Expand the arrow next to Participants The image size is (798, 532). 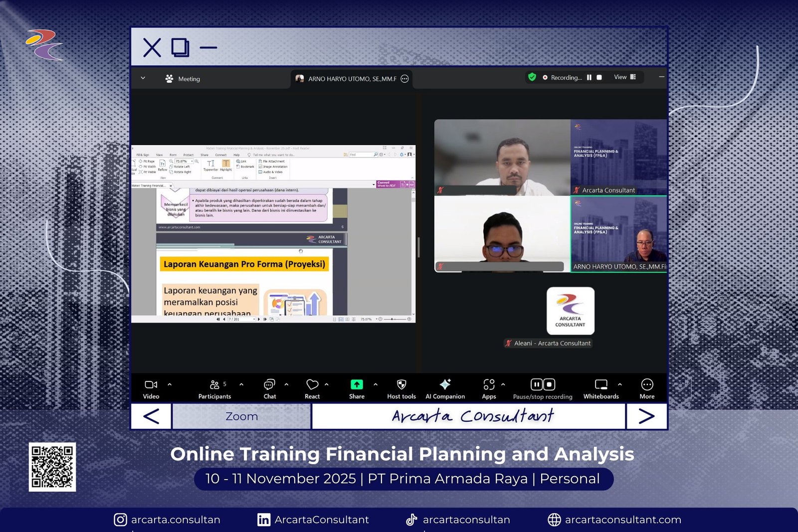(x=241, y=384)
